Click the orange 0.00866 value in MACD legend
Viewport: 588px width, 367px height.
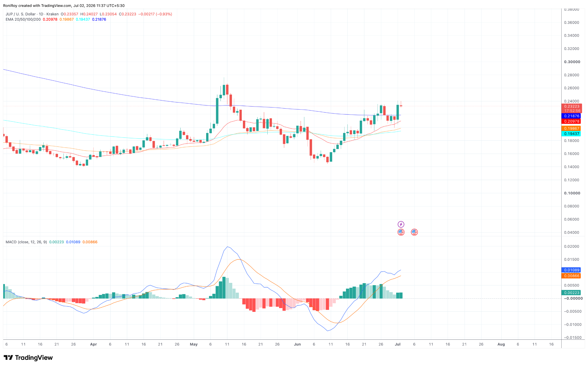(x=90, y=242)
